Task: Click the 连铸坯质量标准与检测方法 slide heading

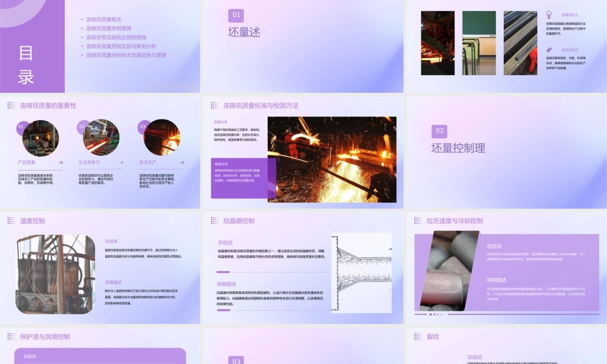Action: coord(260,105)
